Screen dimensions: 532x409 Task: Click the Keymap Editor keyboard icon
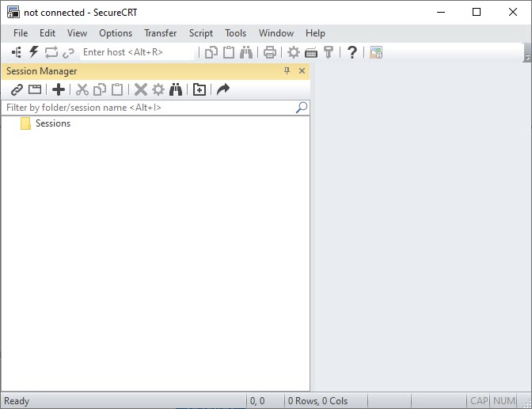311,52
